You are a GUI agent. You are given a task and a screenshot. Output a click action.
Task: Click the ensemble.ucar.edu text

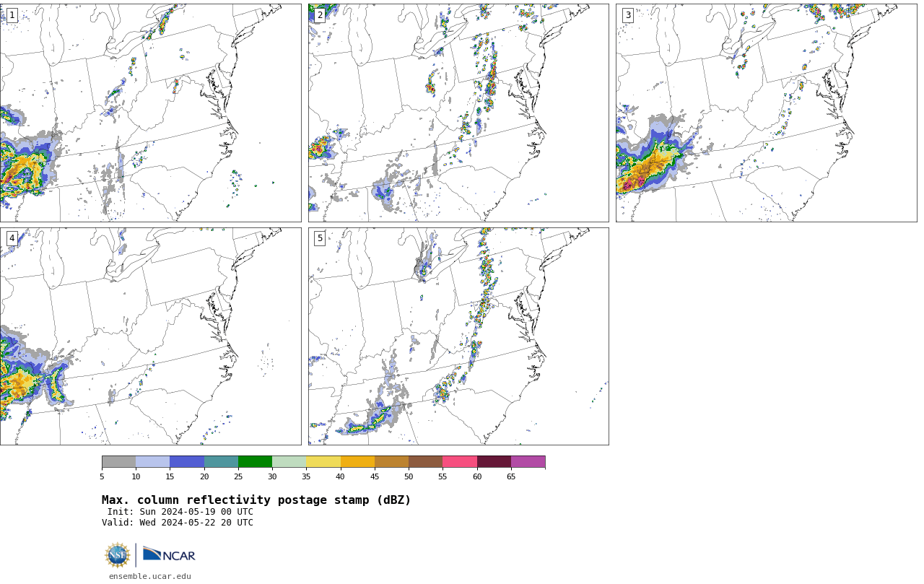[150, 576]
